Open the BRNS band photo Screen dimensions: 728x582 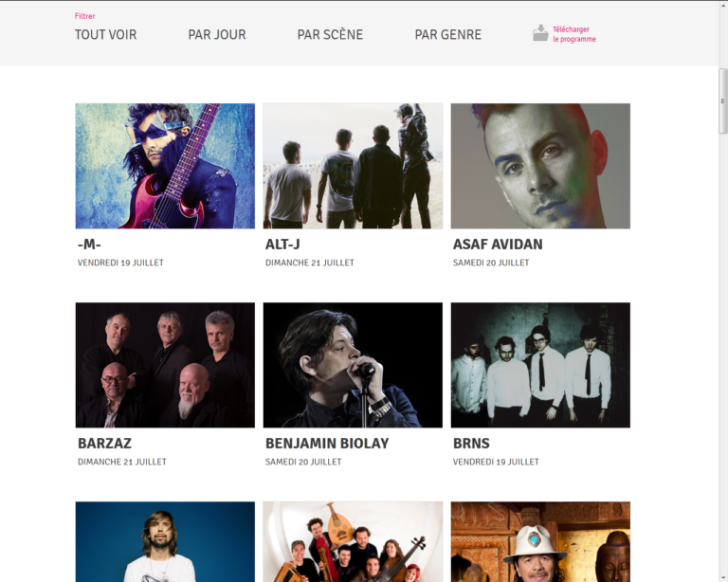[x=540, y=365]
